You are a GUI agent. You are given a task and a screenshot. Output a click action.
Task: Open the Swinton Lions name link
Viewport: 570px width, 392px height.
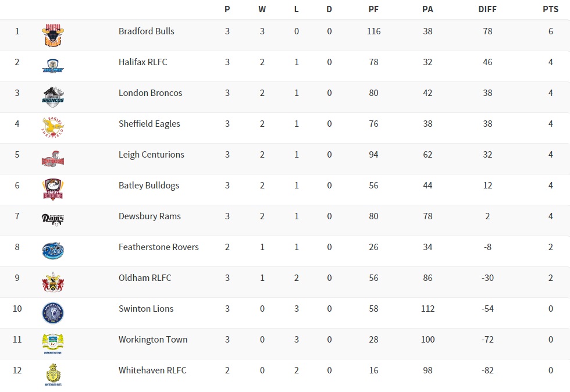pyautogui.click(x=146, y=309)
